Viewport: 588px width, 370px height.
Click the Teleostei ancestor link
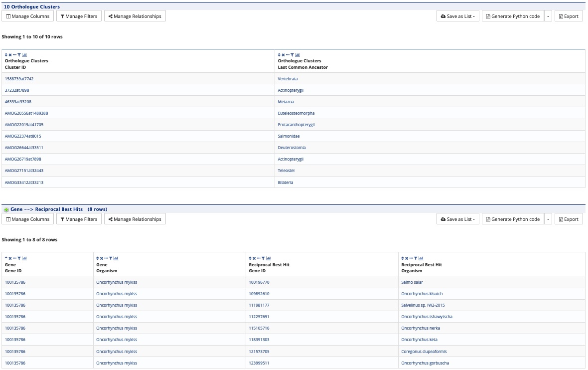click(286, 171)
